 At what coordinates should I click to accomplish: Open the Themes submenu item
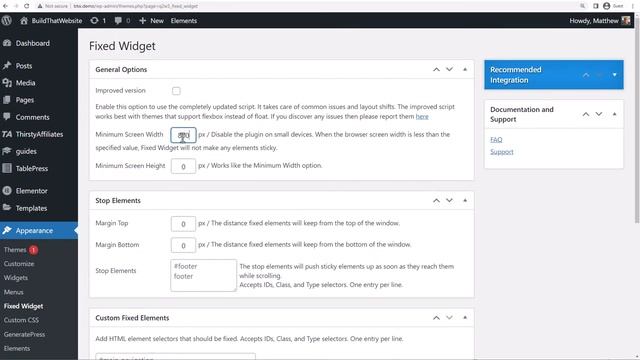coord(15,250)
